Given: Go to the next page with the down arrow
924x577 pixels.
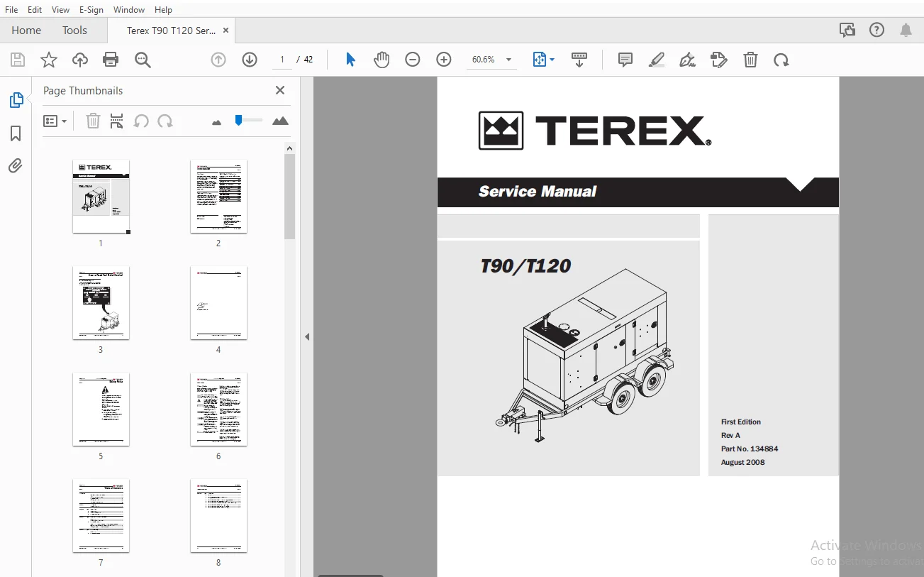Looking at the screenshot, I should click(x=250, y=60).
